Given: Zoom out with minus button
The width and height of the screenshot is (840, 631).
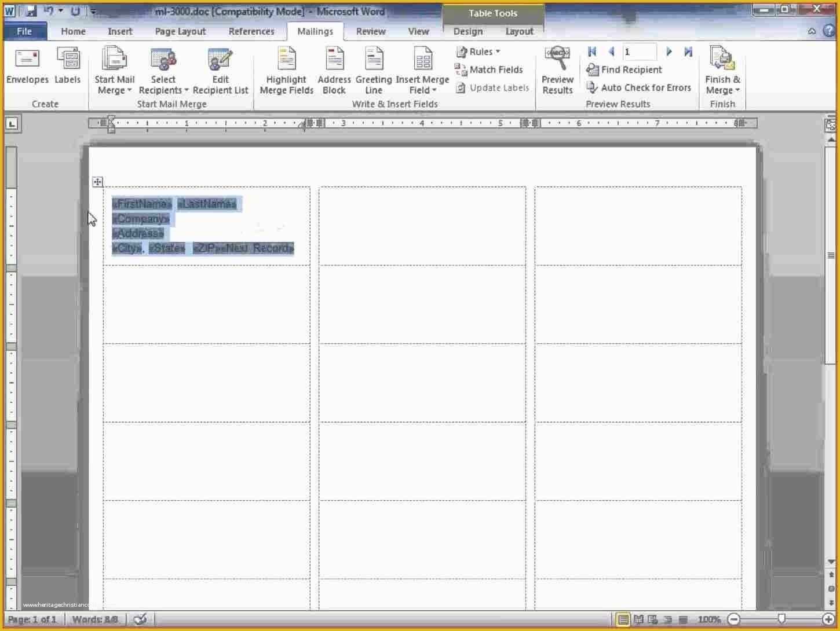Looking at the screenshot, I should click(733, 619).
